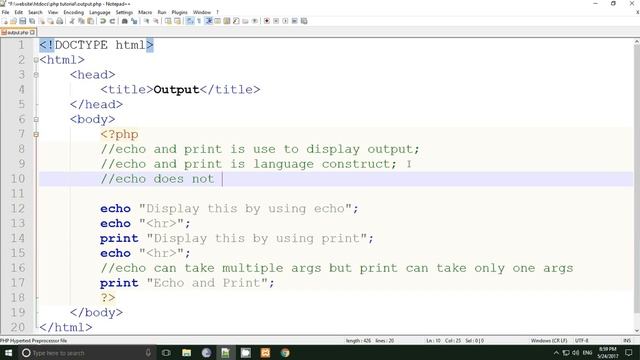The width and height of the screenshot is (640, 360).
Task: Select the output.php document tab
Action: pos(18,32)
